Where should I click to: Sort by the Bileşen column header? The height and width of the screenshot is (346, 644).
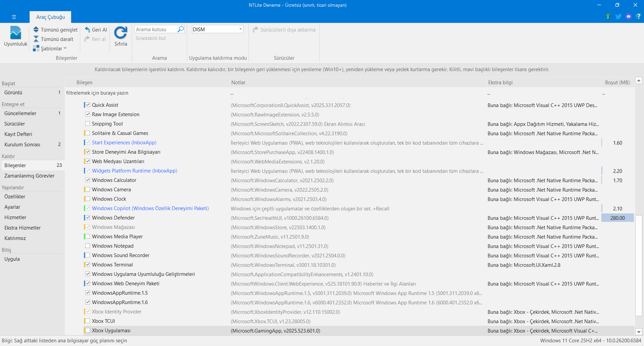click(x=147, y=82)
